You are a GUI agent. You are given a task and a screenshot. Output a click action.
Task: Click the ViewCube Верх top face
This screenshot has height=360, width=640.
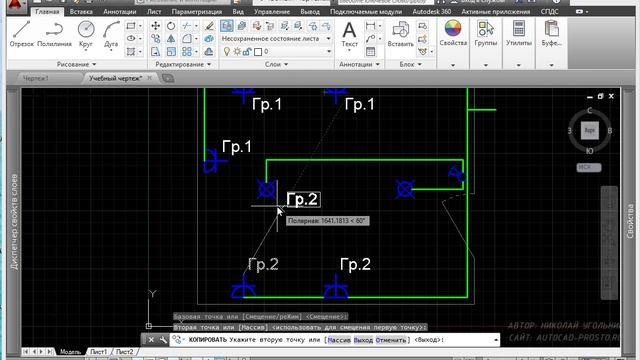click(x=590, y=131)
